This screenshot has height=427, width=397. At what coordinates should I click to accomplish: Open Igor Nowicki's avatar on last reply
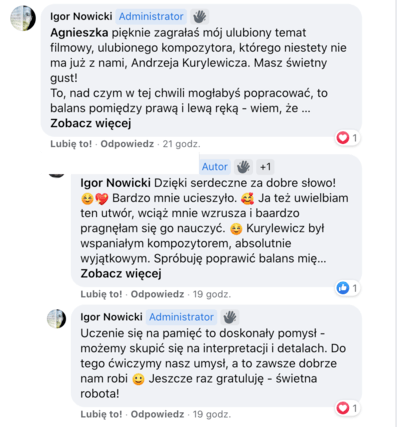click(56, 319)
